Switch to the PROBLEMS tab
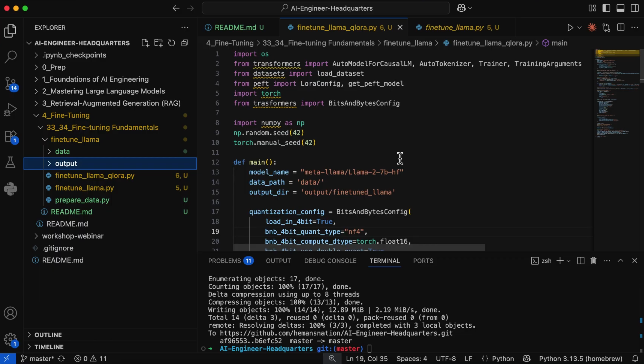The image size is (644, 364). click(224, 261)
